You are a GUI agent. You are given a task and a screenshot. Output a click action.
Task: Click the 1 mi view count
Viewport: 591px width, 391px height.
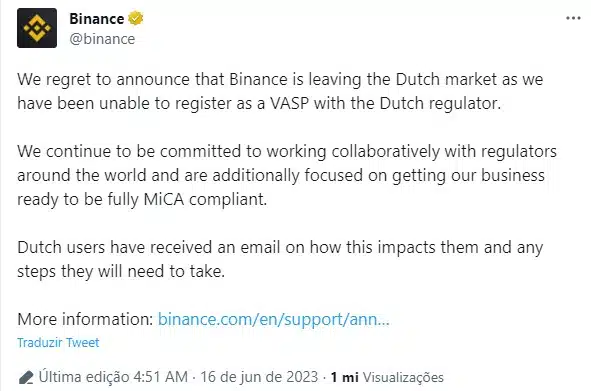344,377
